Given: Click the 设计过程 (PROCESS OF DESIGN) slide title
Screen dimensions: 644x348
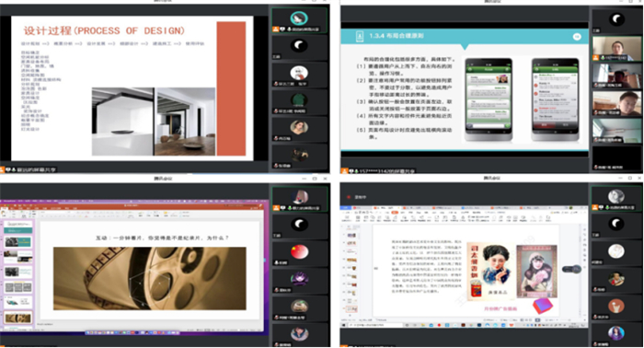Looking at the screenshot, I should (x=104, y=30).
